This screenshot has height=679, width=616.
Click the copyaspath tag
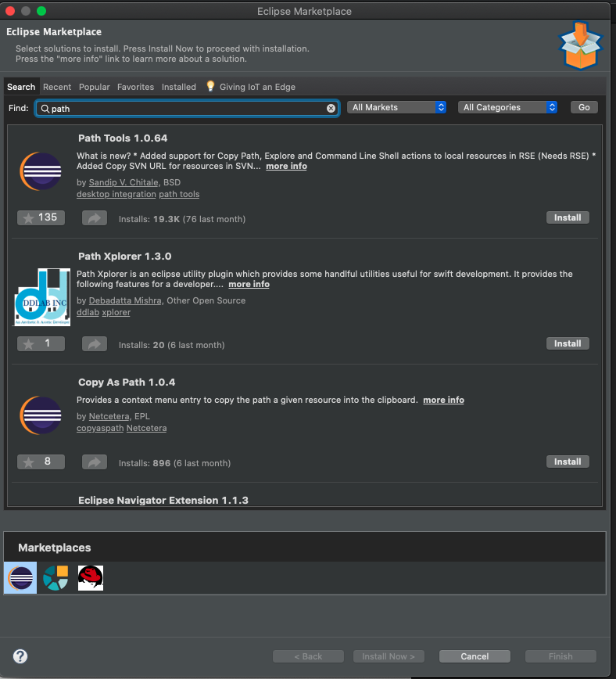100,428
